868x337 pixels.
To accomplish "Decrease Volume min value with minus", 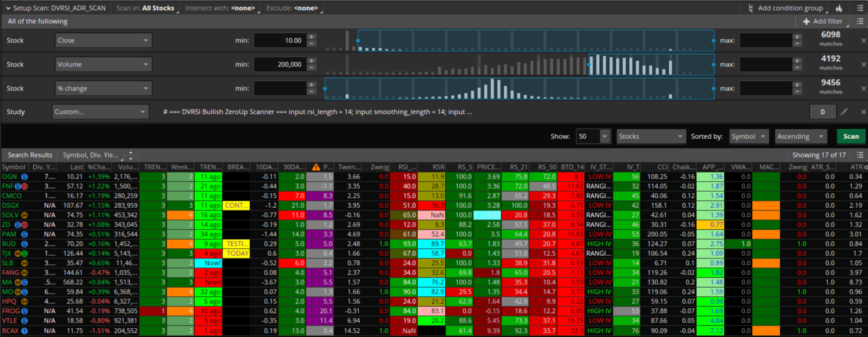I will pos(312,68).
